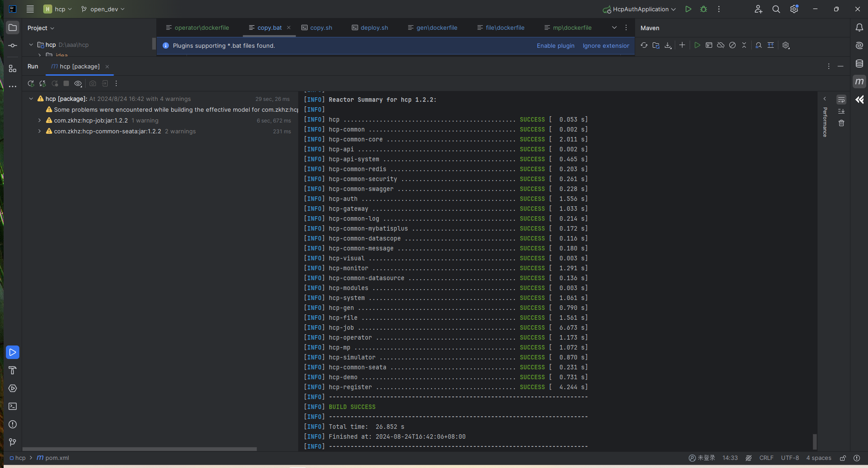Screen dimensions: 868x468
Task: Open the Structure tool window icon
Action: tap(13, 68)
